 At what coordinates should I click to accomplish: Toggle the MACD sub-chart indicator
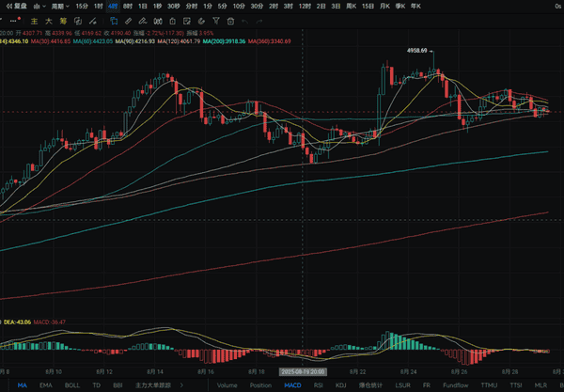click(292, 385)
